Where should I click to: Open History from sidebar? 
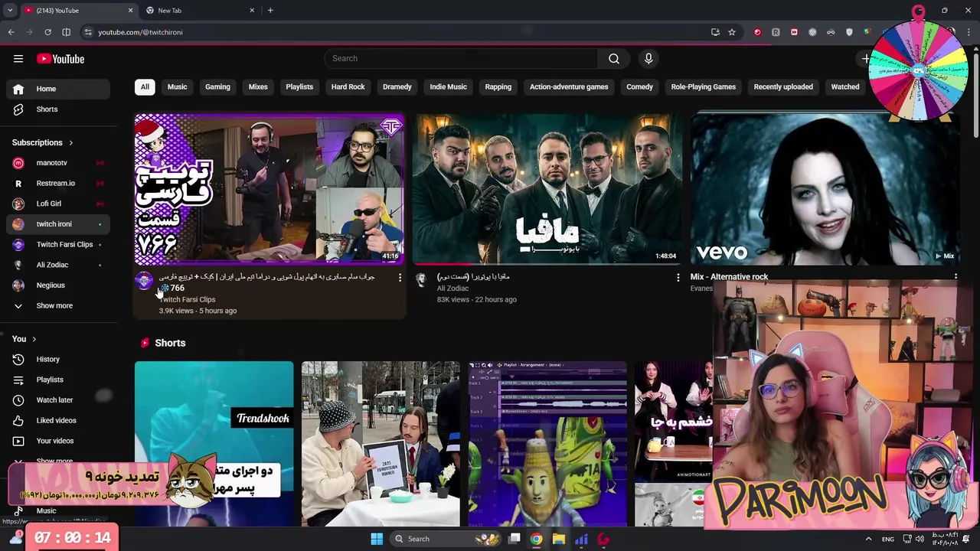58,360
